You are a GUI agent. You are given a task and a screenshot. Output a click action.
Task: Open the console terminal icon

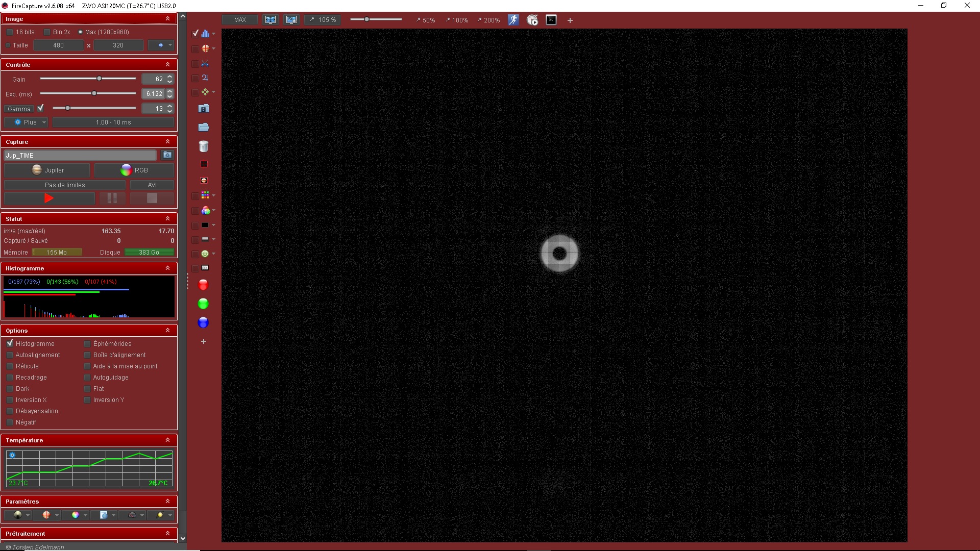click(551, 20)
